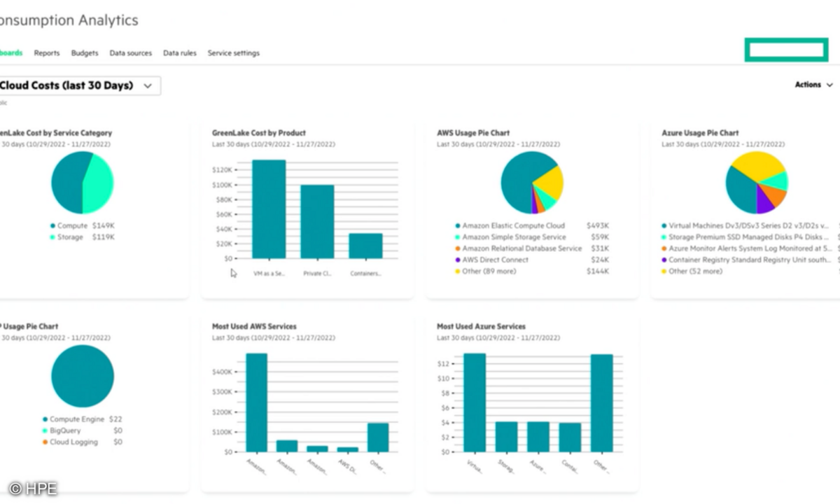Click the green dot beside Storage Premium SSD legend
Screen dimensions: 840x504
point(664,237)
